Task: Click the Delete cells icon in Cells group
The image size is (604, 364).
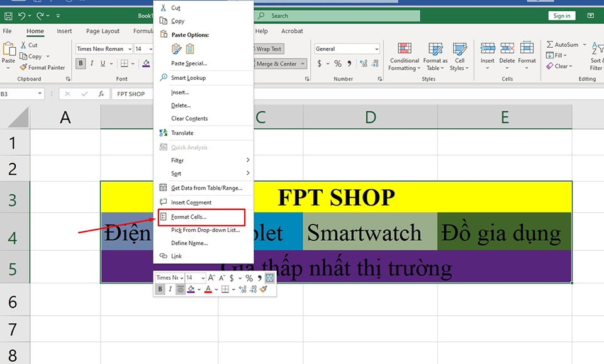Action: point(507,48)
